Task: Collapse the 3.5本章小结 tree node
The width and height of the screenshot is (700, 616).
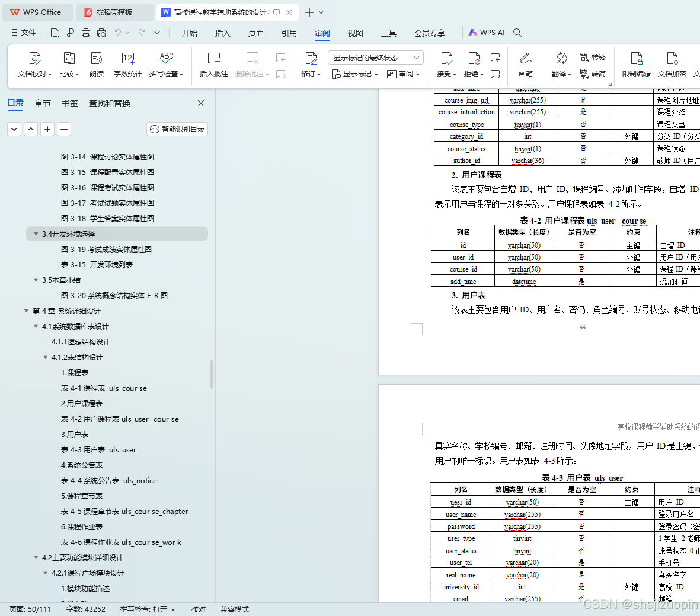Action: [x=36, y=280]
